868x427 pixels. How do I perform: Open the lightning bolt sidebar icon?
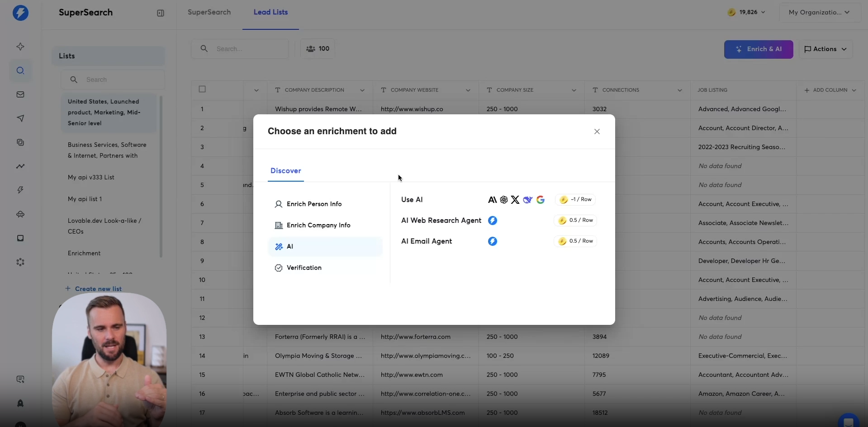[x=20, y=190]
